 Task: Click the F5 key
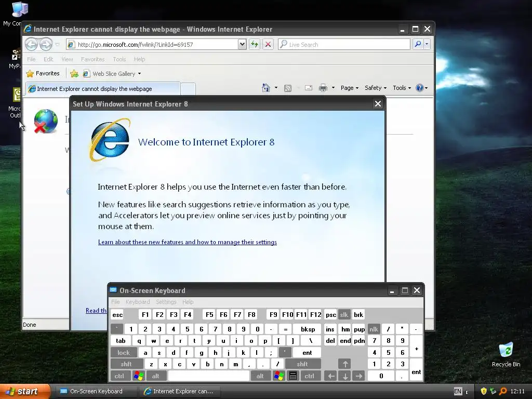pos(209,314)
